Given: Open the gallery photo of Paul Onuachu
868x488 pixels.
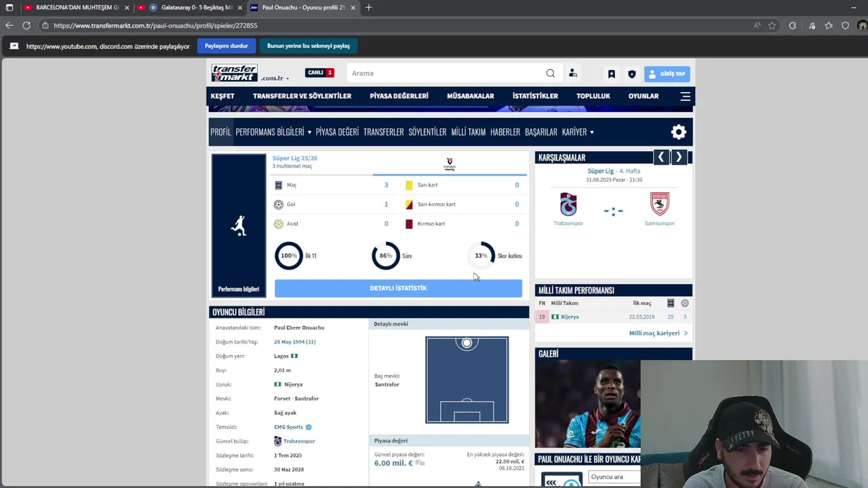Looking at the screenshot, I should [587, 405].
